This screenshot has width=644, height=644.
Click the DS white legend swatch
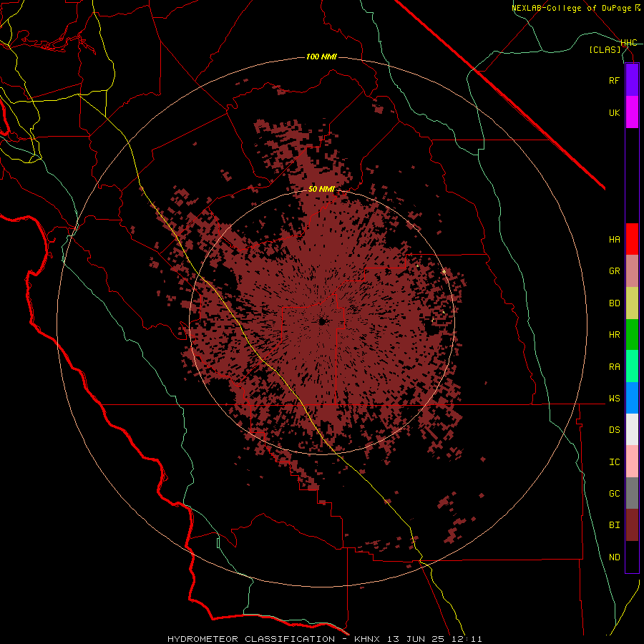pos(632,429)
